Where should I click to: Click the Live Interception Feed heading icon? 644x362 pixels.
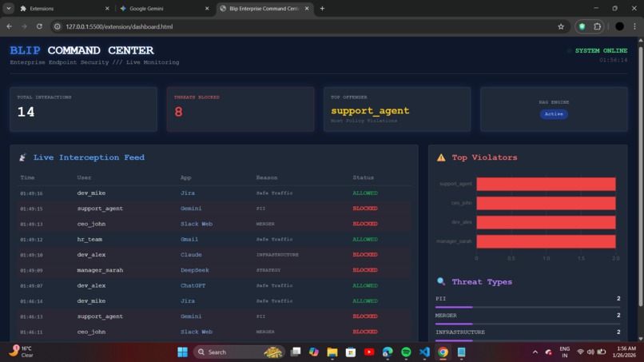pyautogui.click(x=22, y=157)
